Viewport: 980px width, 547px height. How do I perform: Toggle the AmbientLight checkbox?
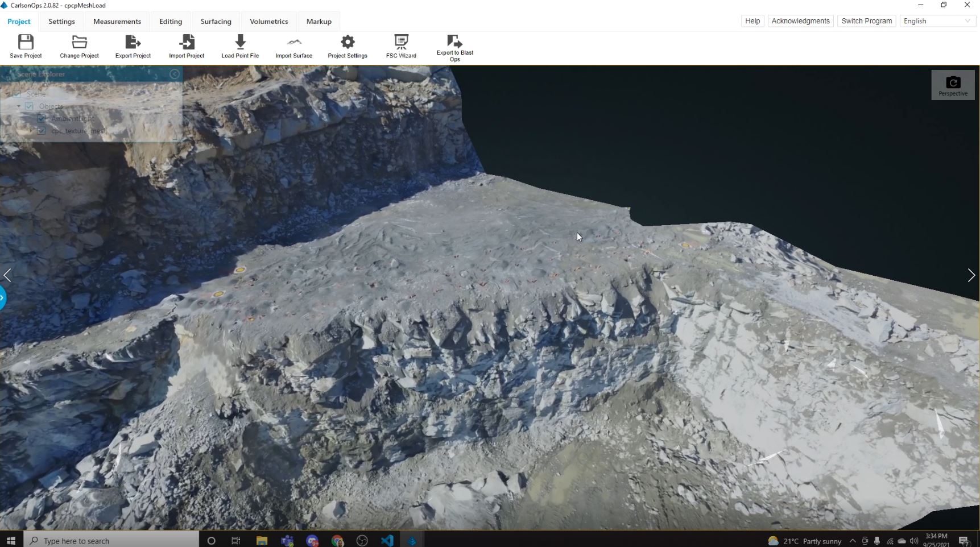pos(42,118)
